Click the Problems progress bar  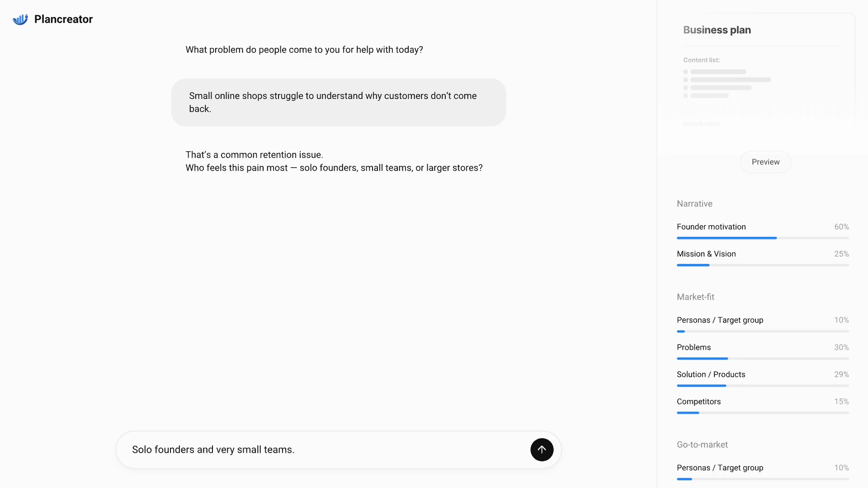tap(763, 359)
